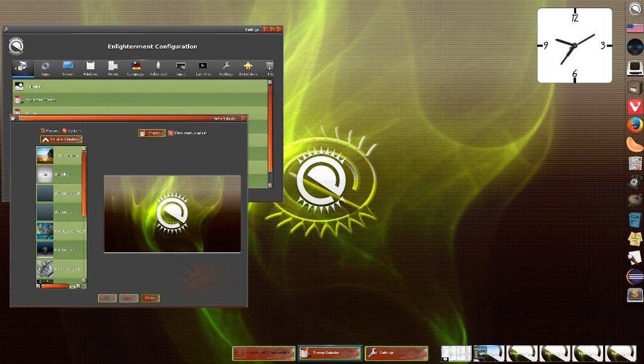This screenshot has height=364, width=644.
Task: Open the Windows settings category
Action: point(91,68)
